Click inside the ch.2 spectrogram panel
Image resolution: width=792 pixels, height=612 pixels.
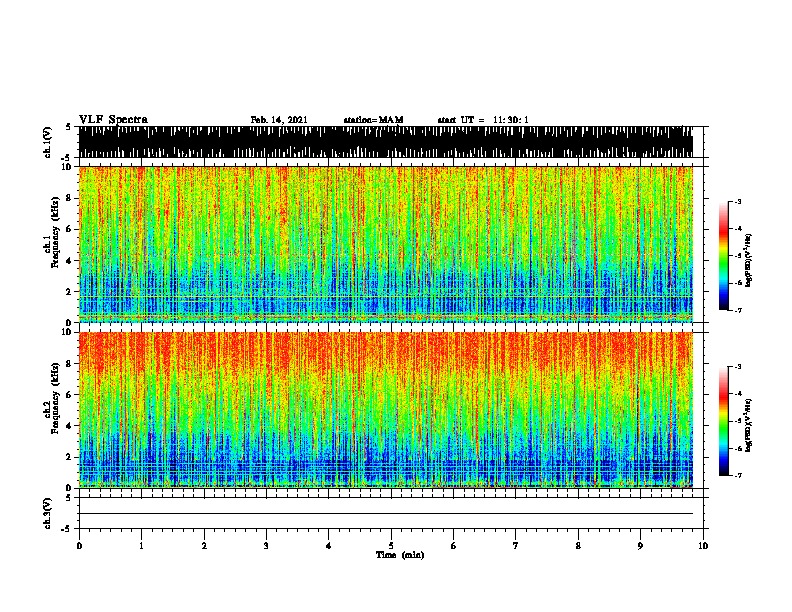(x=386, y=410)
